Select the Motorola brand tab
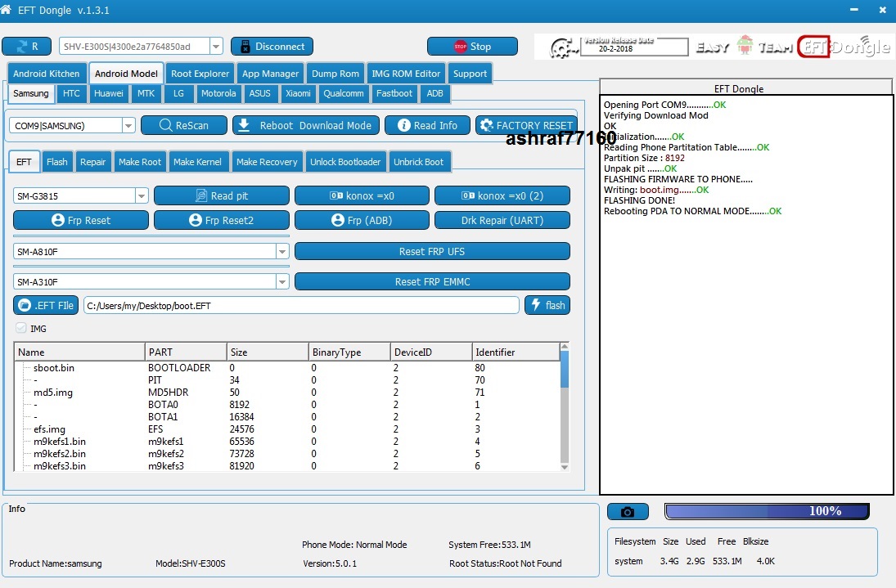The height and width of the screenshot is (588, 896). pos(218,93)
